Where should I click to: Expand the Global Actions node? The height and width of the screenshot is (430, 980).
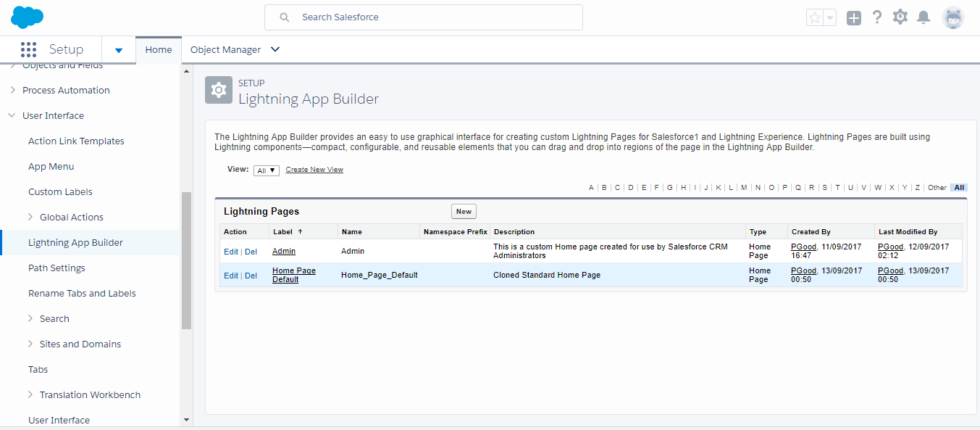(30, 217)
